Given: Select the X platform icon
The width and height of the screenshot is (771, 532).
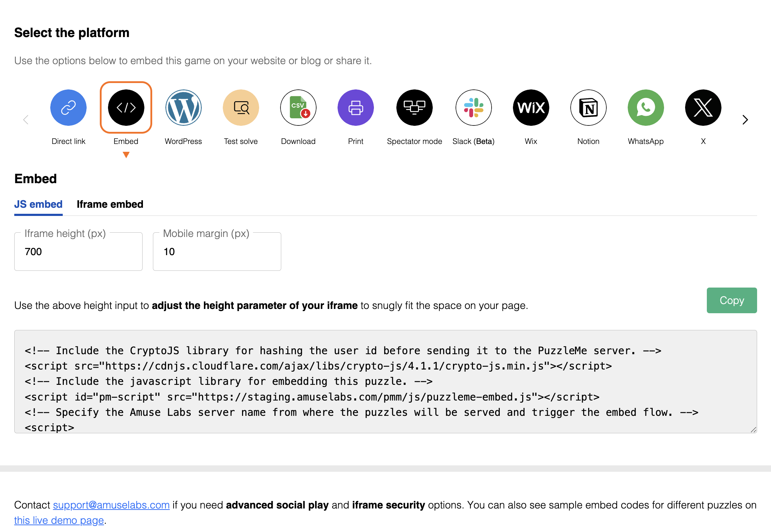Looking at the screenshot, I should (703, 108).
